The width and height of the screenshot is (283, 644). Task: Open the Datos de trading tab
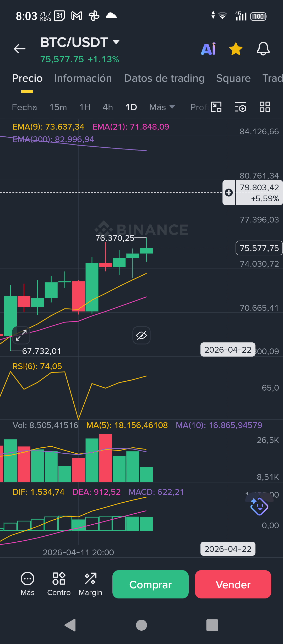click(x=164, y=78)
